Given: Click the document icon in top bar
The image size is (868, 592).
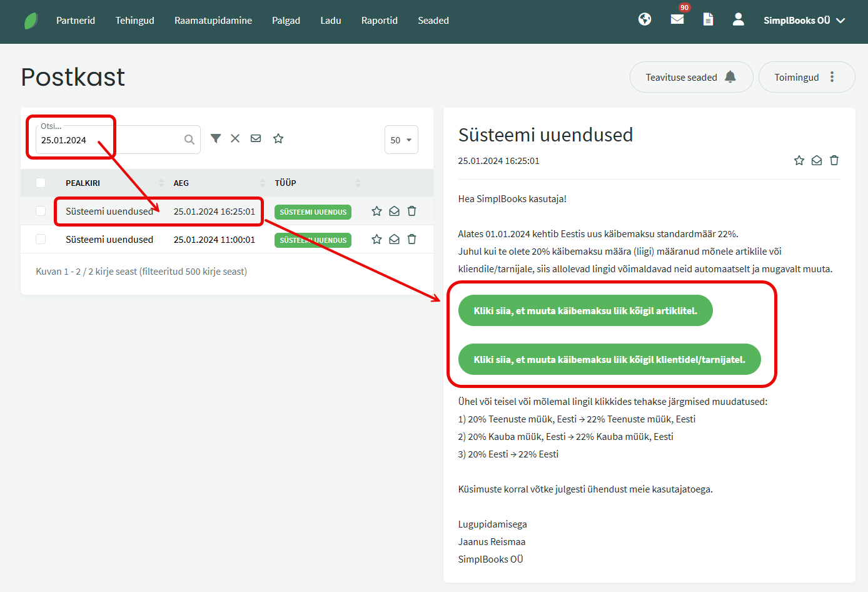Looking at the screenshot, I should [x=708, y=19].
